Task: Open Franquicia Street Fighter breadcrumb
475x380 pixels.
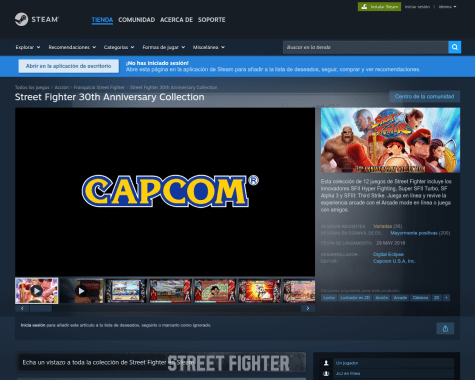Action: (x=99, y=87)
